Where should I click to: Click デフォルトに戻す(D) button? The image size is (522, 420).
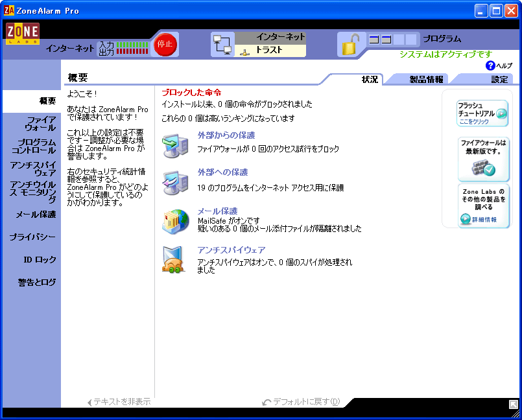pos(302,402)
